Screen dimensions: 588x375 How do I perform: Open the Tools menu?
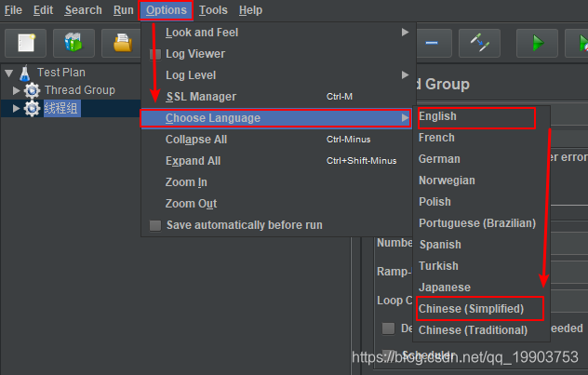pyautogui.click(x=213, y=10)
